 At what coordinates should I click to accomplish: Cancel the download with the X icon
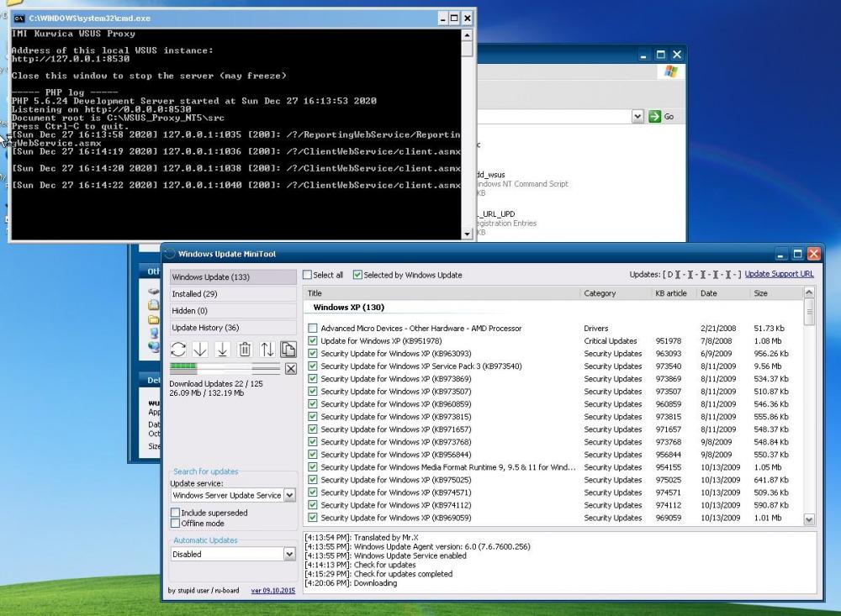pyautogui.click(x=290, y=369)
